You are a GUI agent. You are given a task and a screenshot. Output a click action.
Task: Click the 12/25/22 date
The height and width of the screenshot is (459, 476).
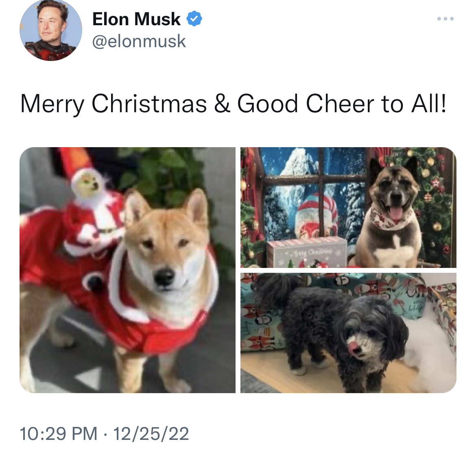tap(151, 433)
